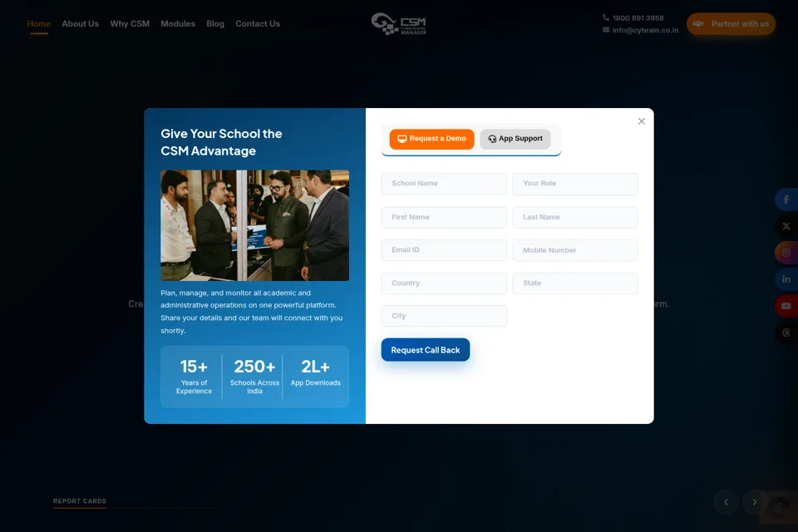
Task: Switch to the App Support tab
Action: (515, 139)
